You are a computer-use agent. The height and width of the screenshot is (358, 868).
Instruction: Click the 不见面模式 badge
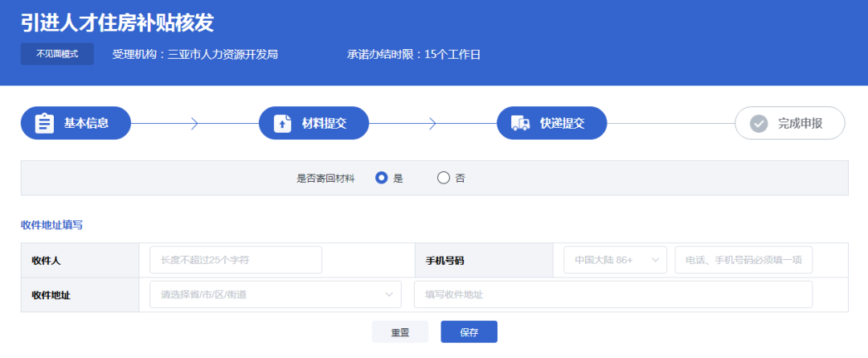pos(58,55)
